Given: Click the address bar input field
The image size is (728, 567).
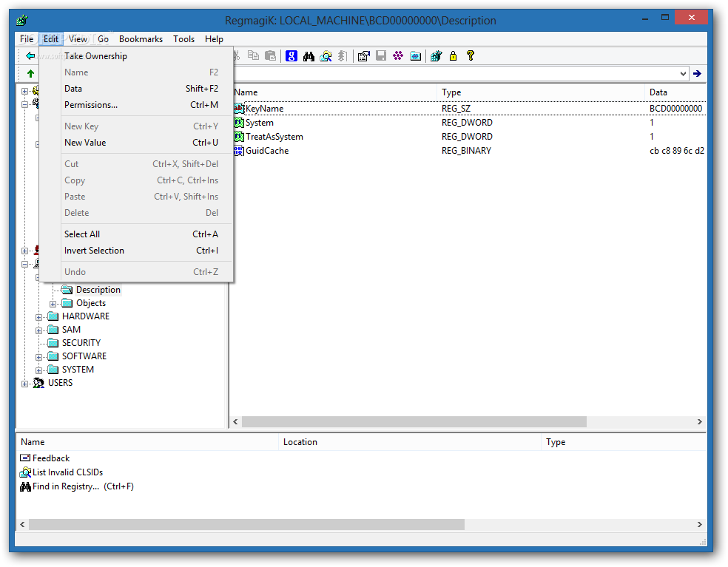Looking at the screenshot, I should tap(455, 73).
